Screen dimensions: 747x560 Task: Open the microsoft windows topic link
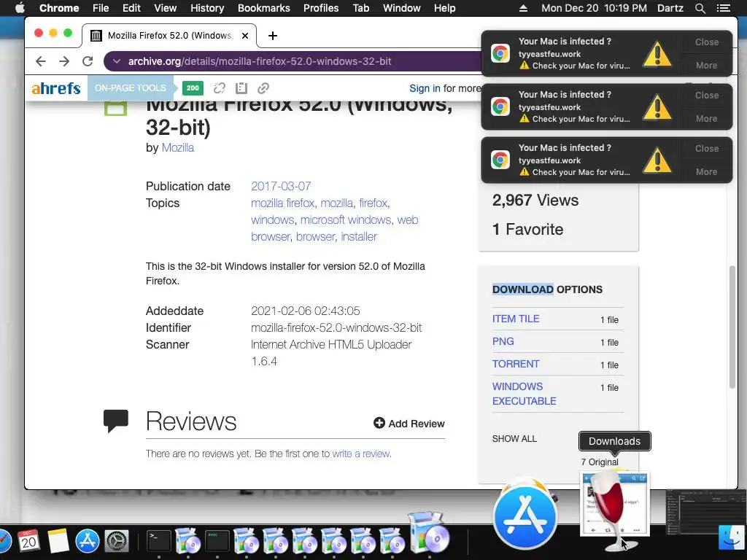pos(345,219)
